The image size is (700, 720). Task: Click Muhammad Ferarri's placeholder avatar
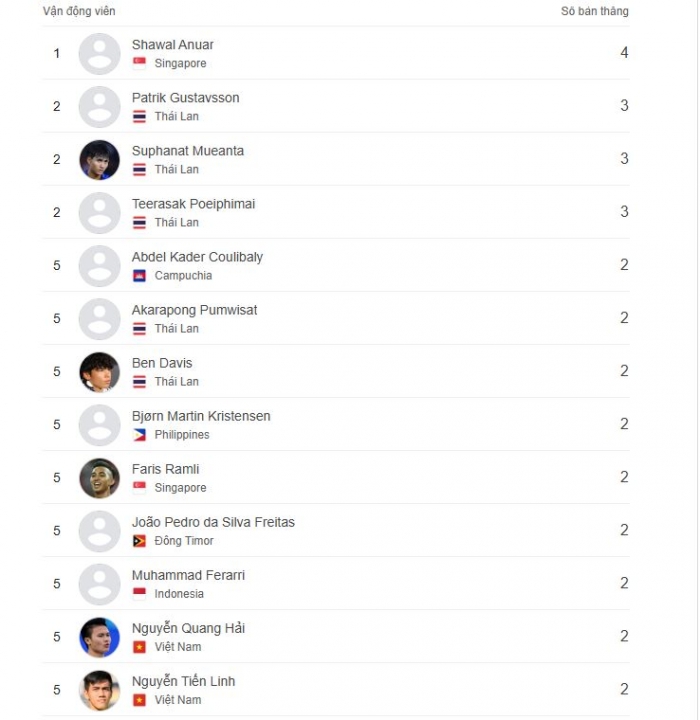tap(99, 584)
